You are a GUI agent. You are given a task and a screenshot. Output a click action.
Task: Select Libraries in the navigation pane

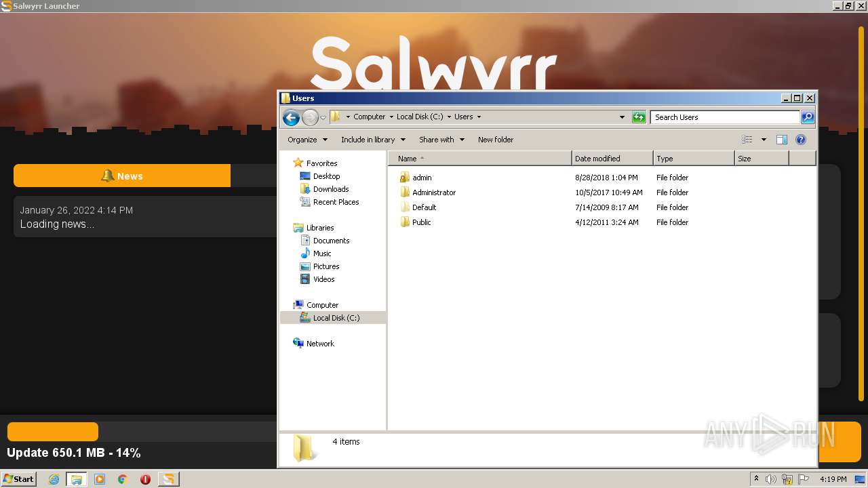320,228
